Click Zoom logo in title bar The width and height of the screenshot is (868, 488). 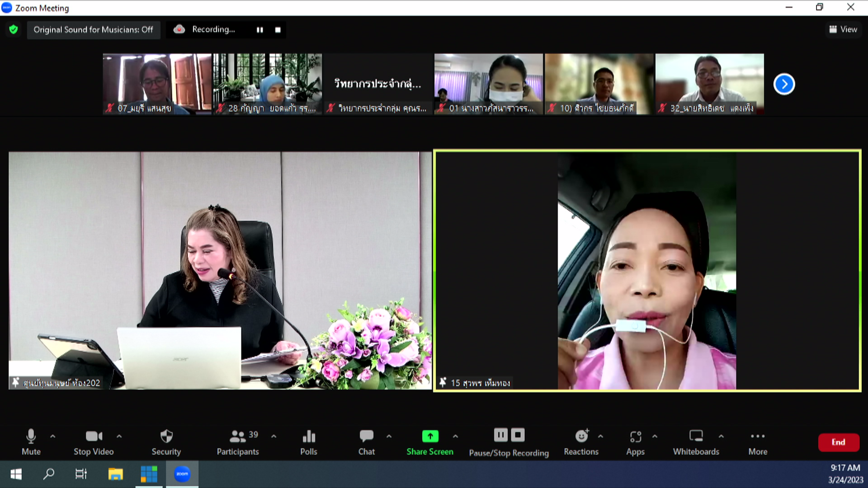point(7,8)
